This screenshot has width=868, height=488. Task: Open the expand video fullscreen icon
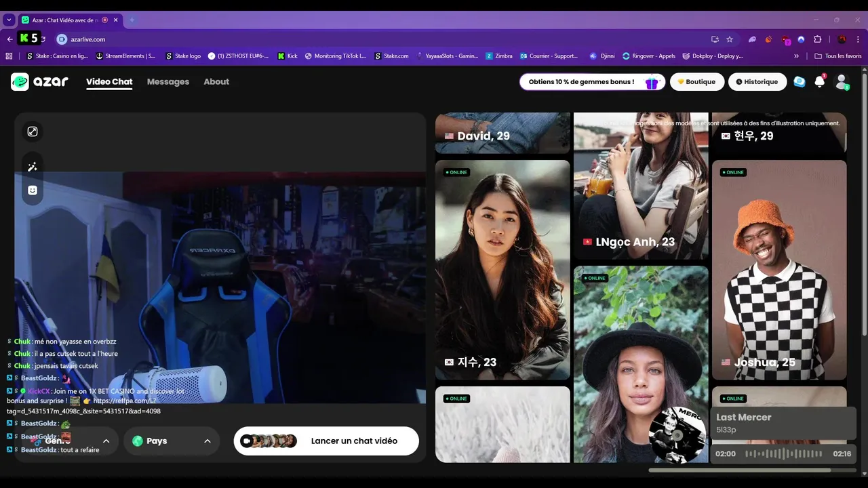[32, 131]
